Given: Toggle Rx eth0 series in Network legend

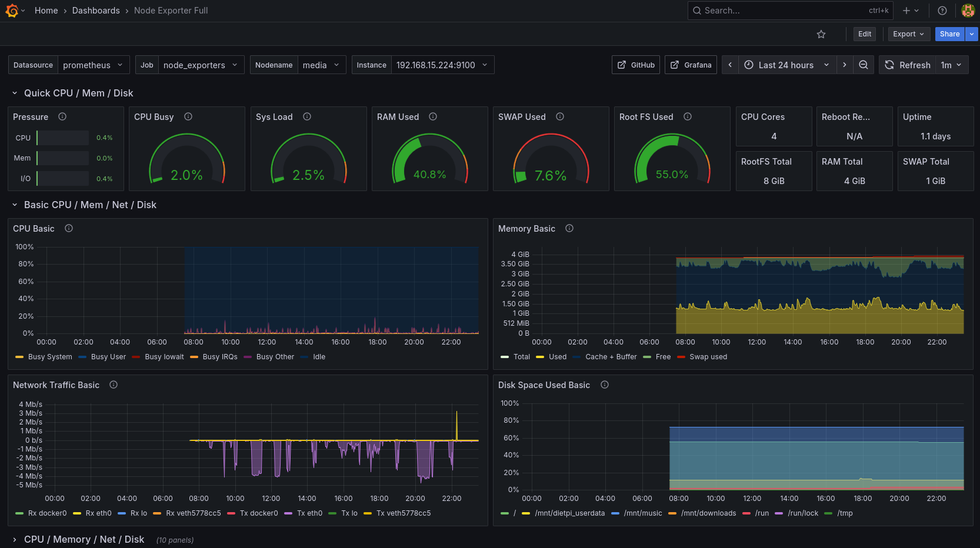Looking at the screenshot, I should click(98, 513).
